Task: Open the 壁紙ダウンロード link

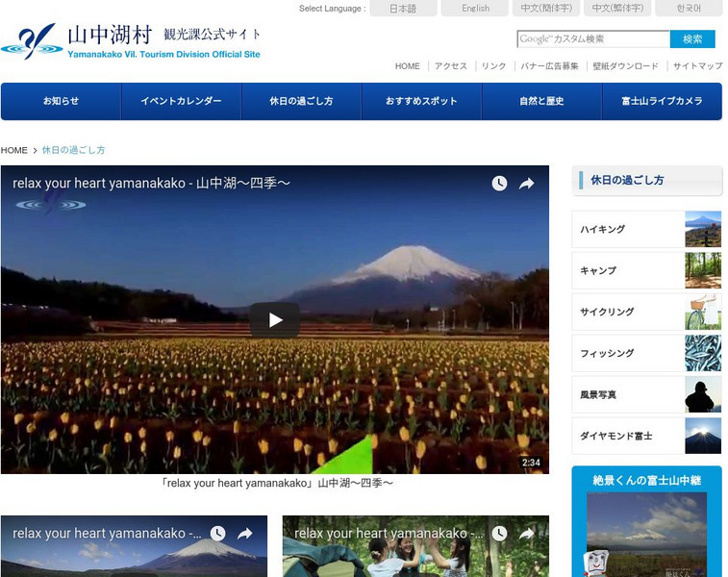Action: pos(625,66)
